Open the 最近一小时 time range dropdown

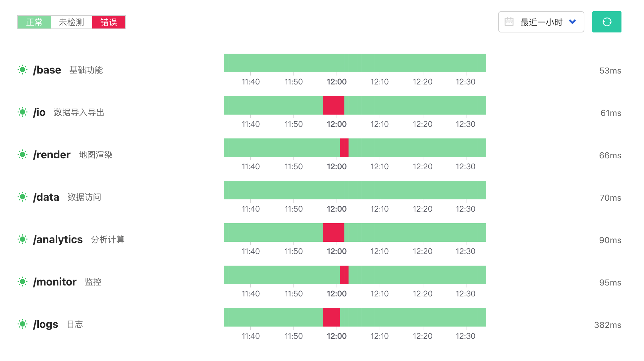tap(541, 22)
